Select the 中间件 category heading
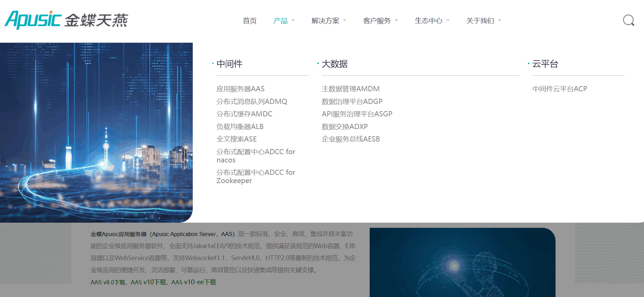644x297 pixels. click(229, 64)
